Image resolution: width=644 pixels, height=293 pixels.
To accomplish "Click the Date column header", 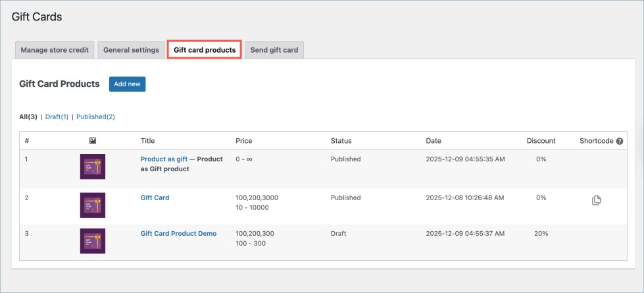I will coord(433,141).
